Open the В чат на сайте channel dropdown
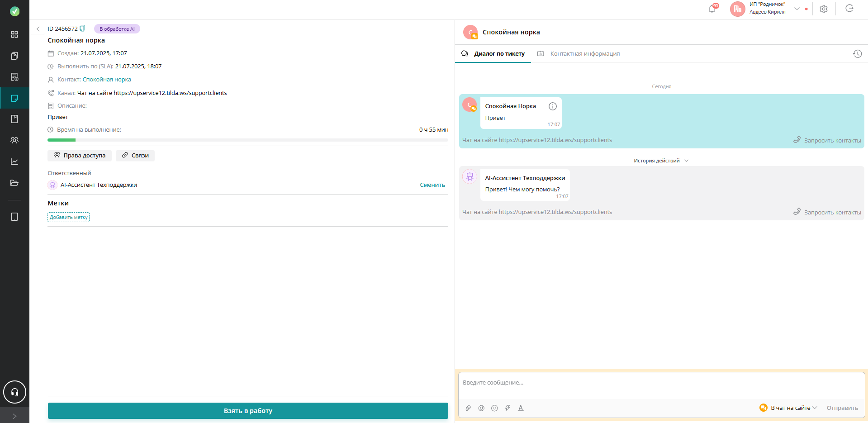Viewport: 868px width, 423px height. [788, 408]
